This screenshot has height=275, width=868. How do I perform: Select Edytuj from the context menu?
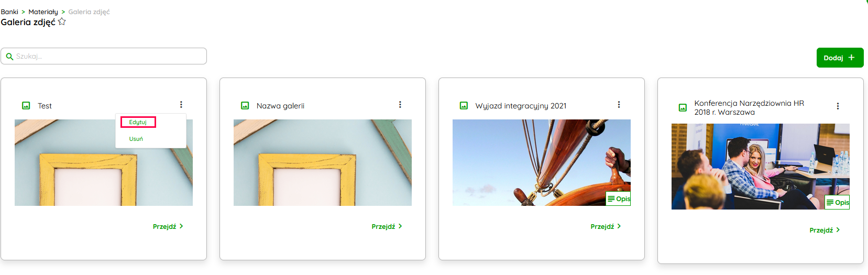coord(138,122)
